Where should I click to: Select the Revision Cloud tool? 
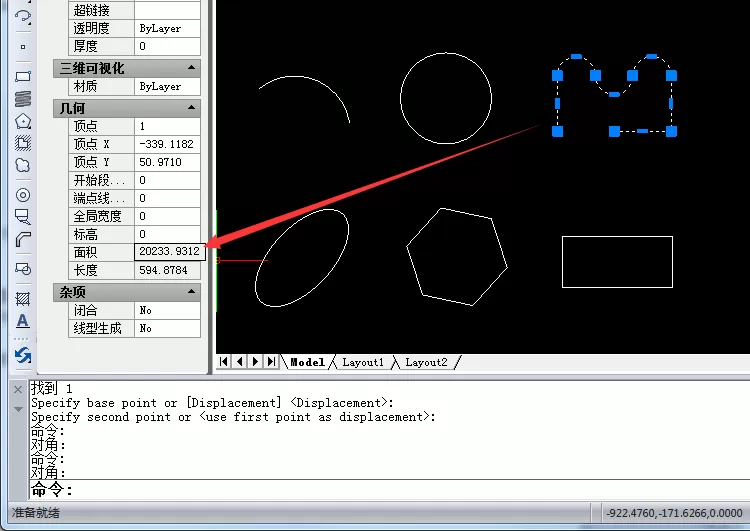(x=23, y=166)
